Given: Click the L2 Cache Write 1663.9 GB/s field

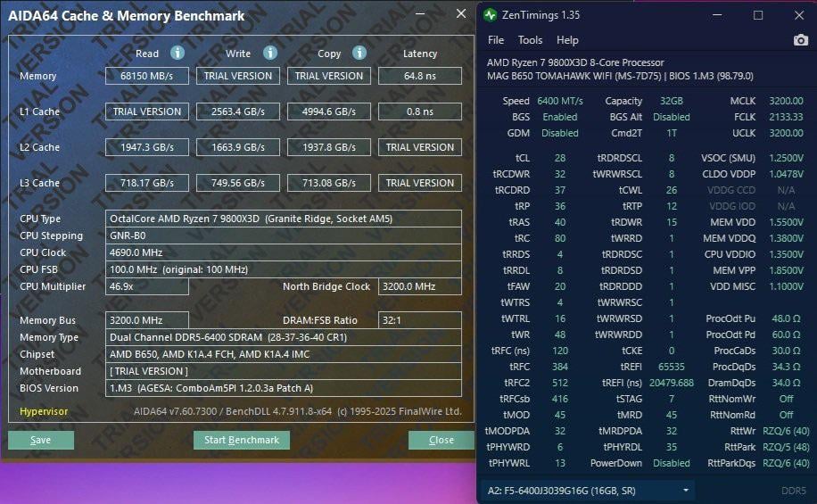Looking at the screenshot, I should click(238, 147).
